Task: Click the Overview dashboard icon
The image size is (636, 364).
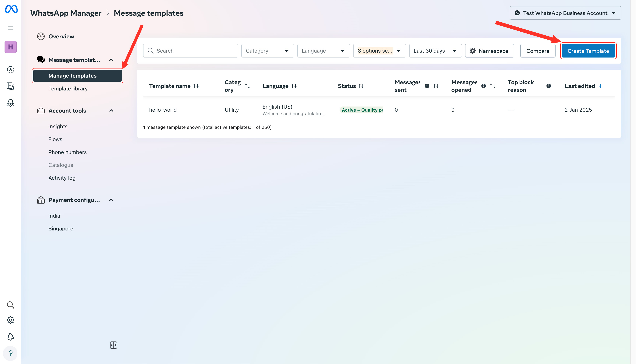Action: pos(41,37)
